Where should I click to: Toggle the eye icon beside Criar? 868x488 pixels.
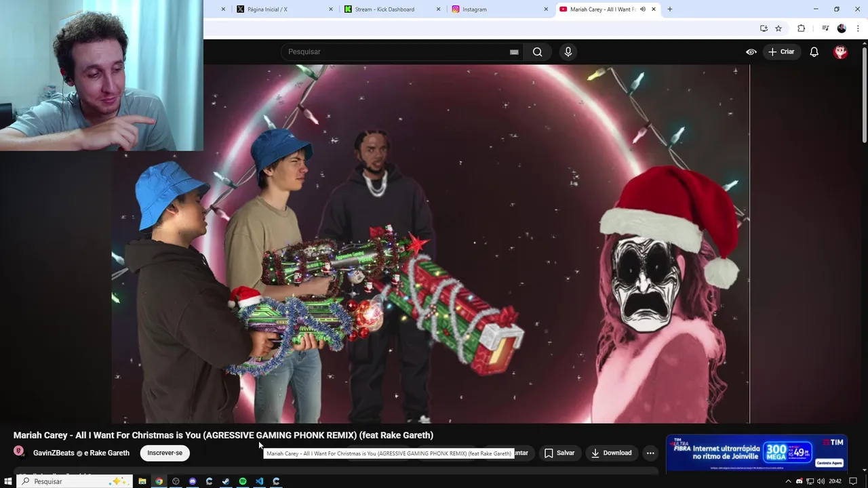pyautogui.click(x=751, y=52)
